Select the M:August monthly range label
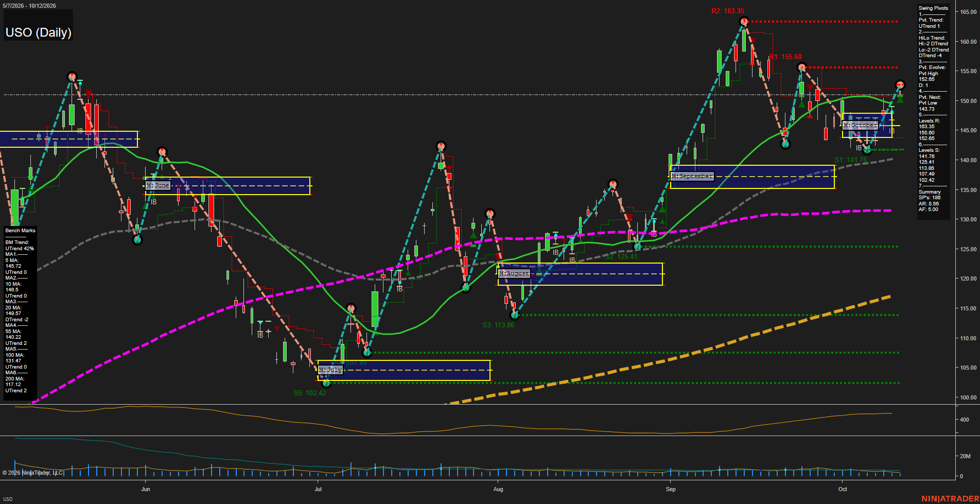This screenshot has width=980, height=504. (x=514, y=273)
